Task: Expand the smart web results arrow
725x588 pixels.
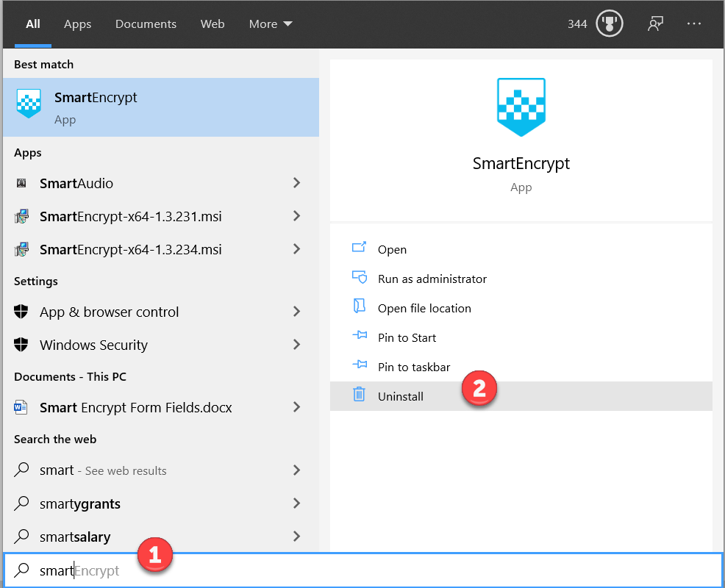Action: (297, 470)
